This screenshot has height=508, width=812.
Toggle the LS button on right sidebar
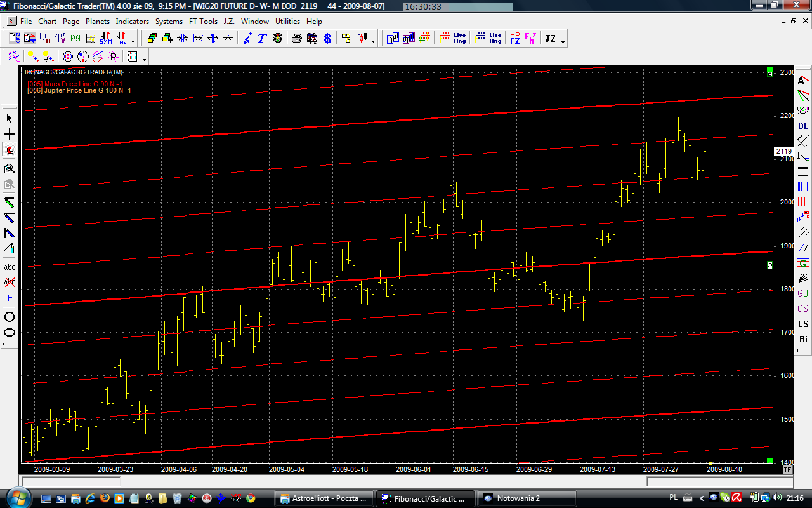point(803,324)
